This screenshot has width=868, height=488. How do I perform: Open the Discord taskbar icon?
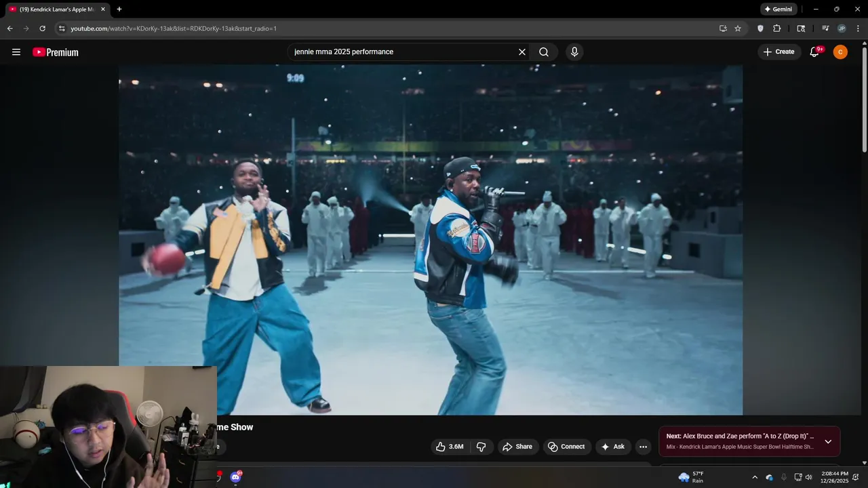[235, 477]
